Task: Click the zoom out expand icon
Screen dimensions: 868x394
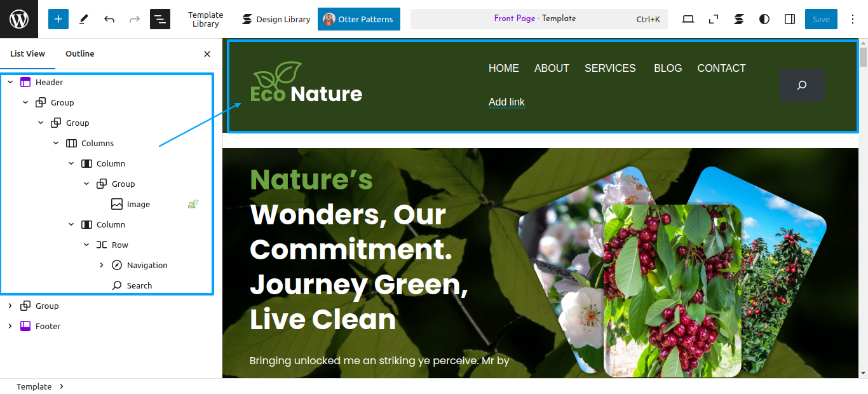Action: point(714,19)
